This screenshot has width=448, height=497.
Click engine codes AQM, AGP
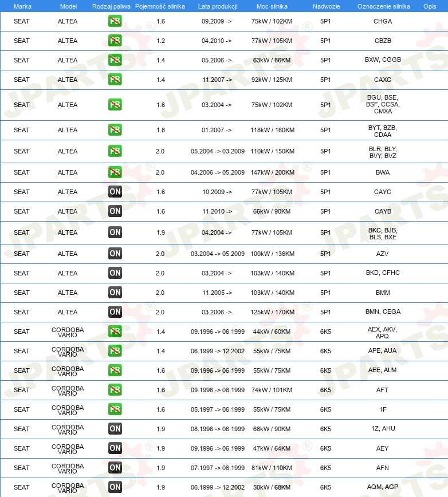[383, 487]
